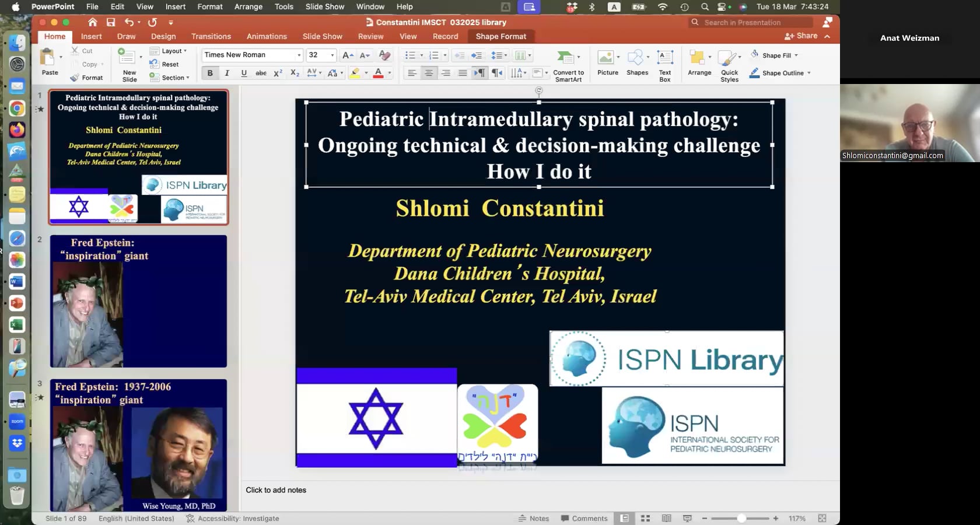Save the presentation with the disk icon
The height and width of the screenshot is (525, 980).
pyautogui.click(x=111, y=22)
